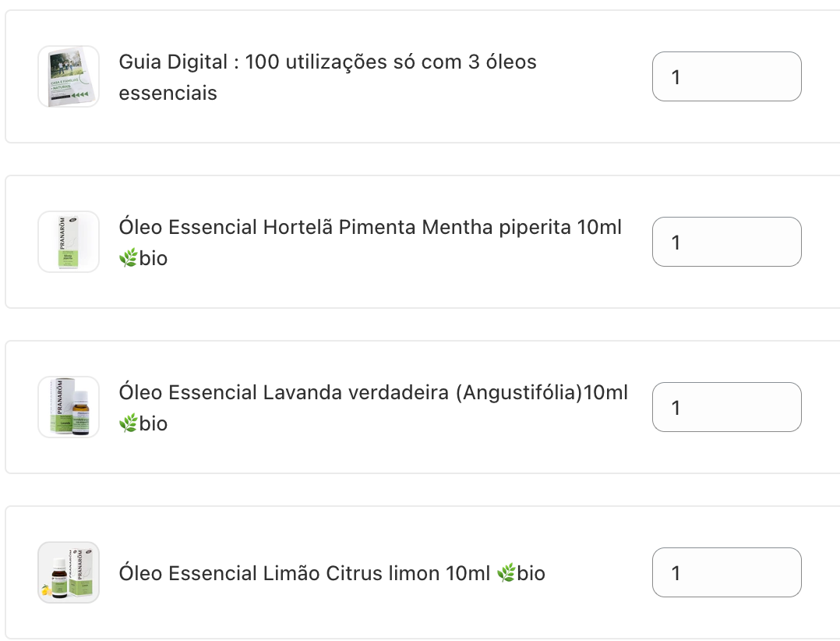Click the bio leaf icon on Hortelã Pimenta

coord(127,258)
